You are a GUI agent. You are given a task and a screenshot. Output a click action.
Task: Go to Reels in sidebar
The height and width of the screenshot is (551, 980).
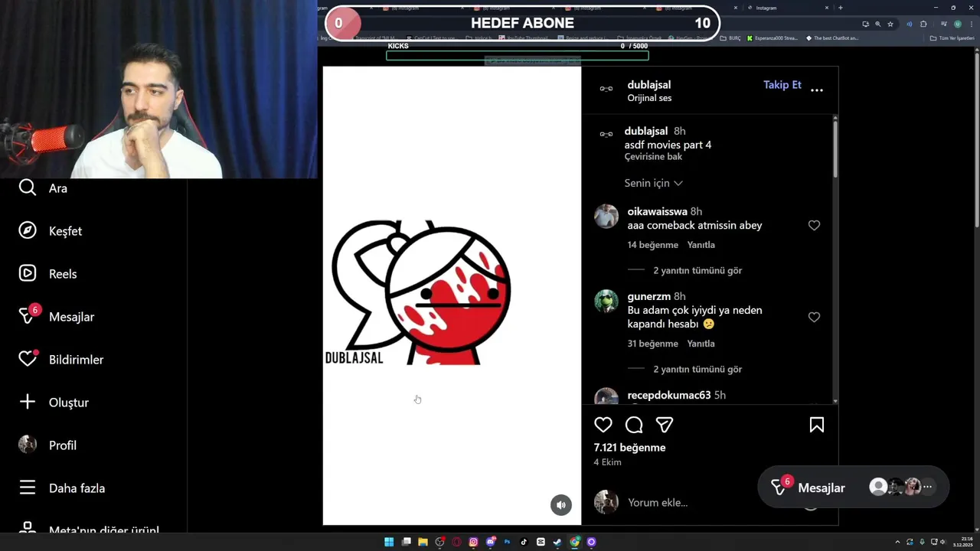pos(48,274)
